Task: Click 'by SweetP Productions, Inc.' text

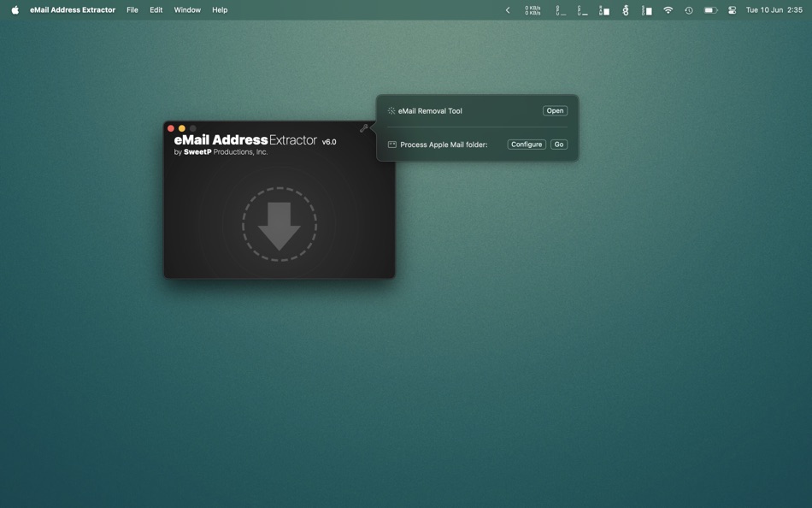Action: pos(221,152)
